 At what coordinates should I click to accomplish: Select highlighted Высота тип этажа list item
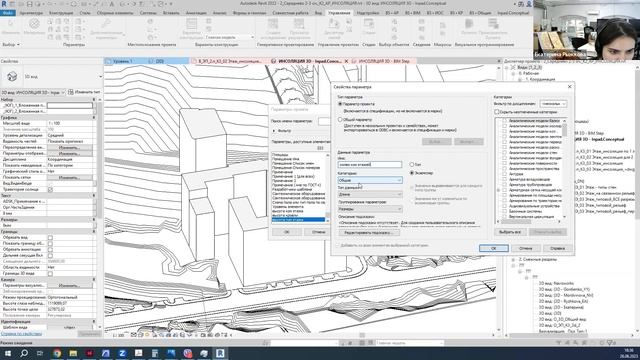coord(298,220)
